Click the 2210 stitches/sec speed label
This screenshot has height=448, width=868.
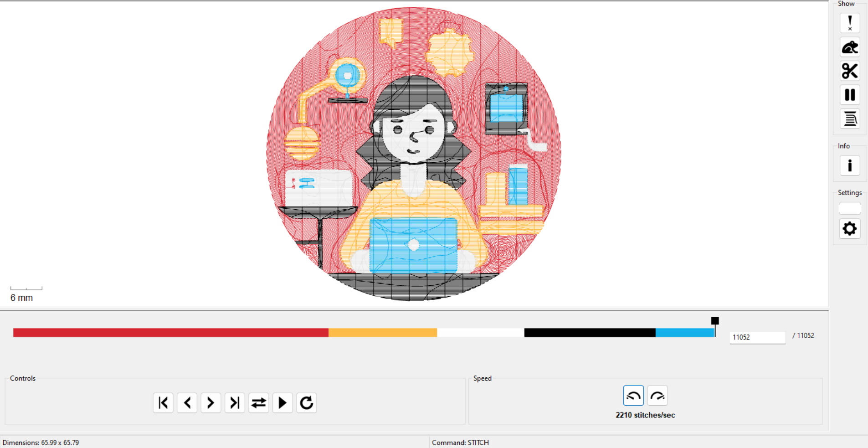(645, 415)
